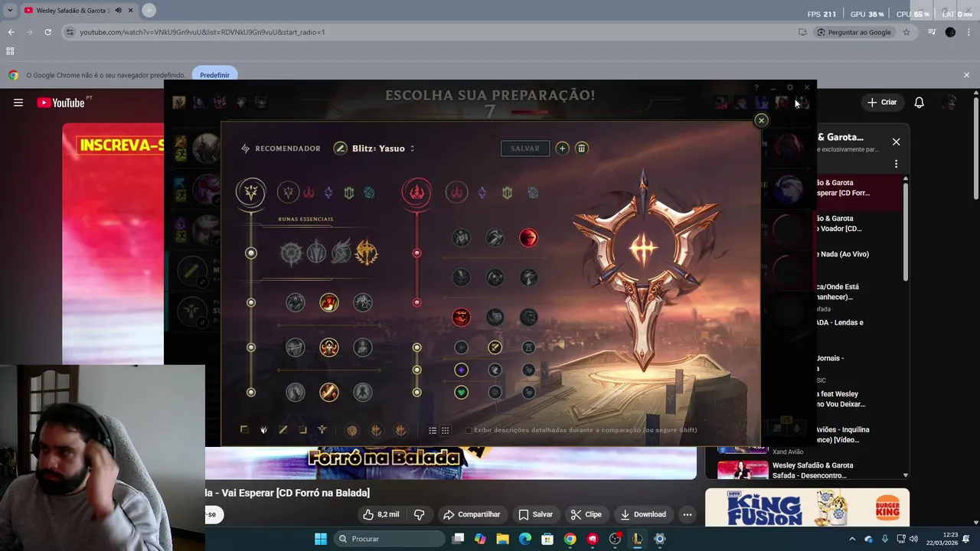Click the SALVAR rune page button

coord(525,148)
